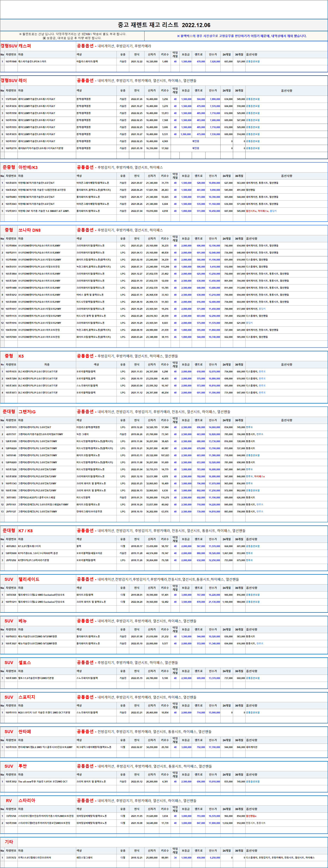328x868 pixels.
Task: Select the '쏘나타 DN8' section heading
Action: coord(29,230)
